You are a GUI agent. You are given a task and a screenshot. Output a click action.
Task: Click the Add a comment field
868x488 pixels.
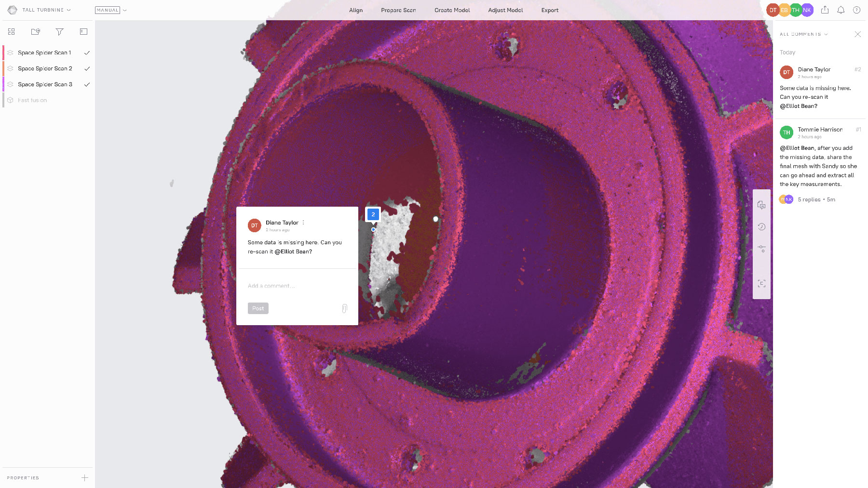(297, 286)
